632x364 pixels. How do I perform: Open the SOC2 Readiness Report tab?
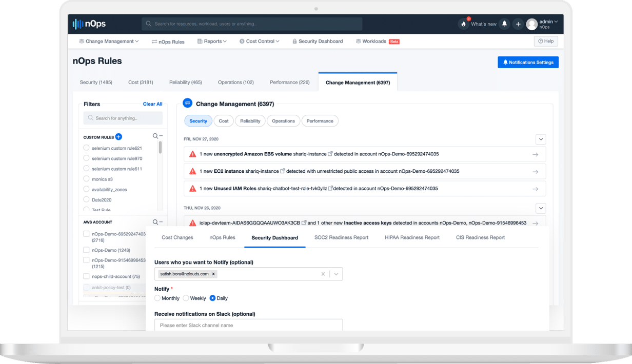click(x=341, y=237)
